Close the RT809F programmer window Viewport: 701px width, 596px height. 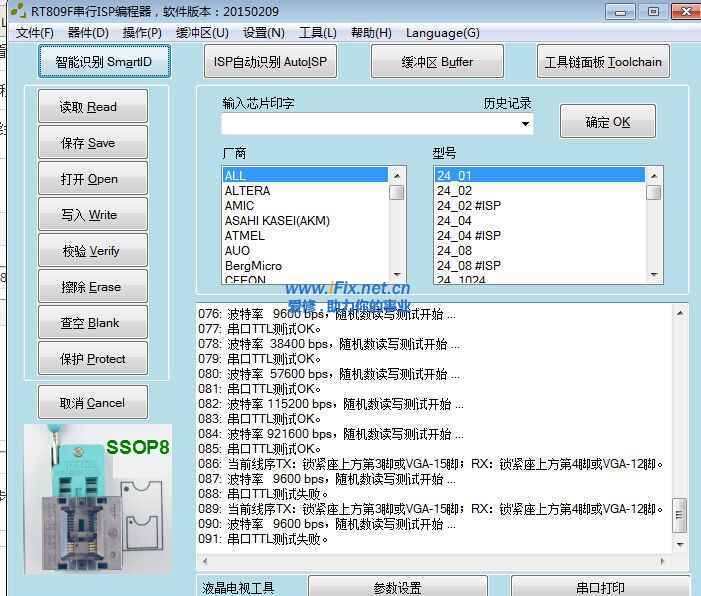click(x=686, y=12)
